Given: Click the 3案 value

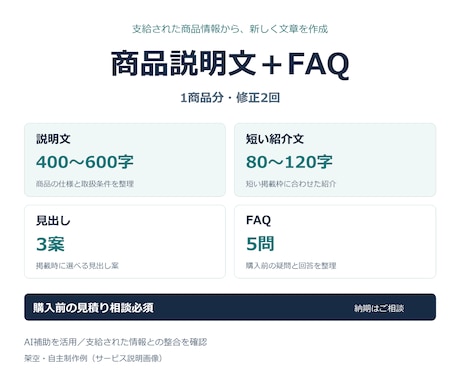Looking at the screenshot, I should pyautogui.click(x=50, y=244).
